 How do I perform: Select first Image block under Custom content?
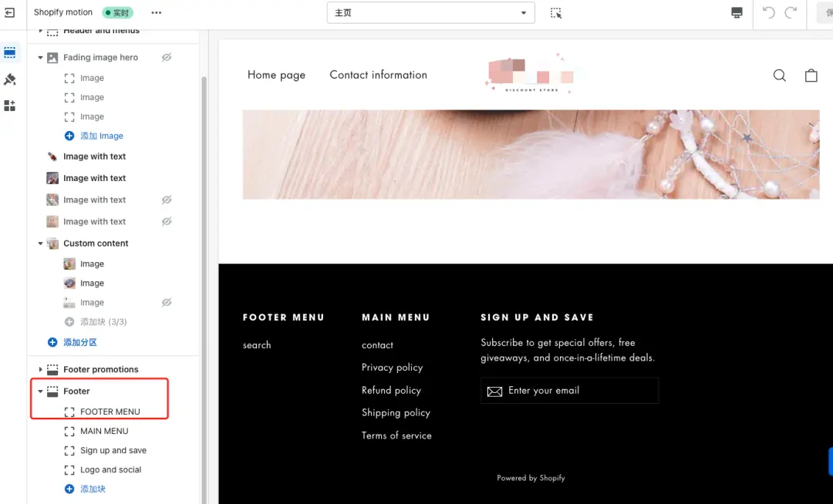[92, 264]
